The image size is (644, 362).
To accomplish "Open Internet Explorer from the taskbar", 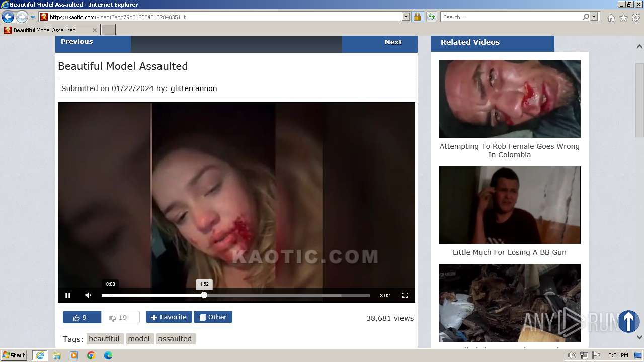I will click(39, 355).
